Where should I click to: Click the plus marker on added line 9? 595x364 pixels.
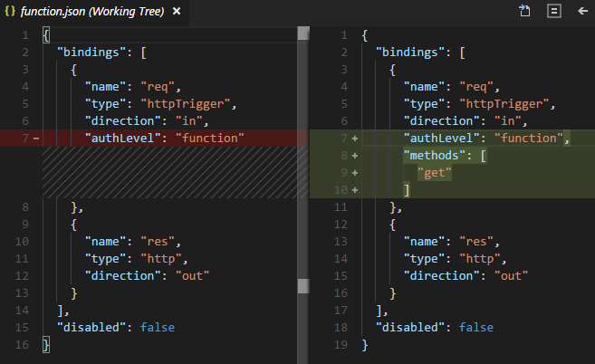click(354, 173)
